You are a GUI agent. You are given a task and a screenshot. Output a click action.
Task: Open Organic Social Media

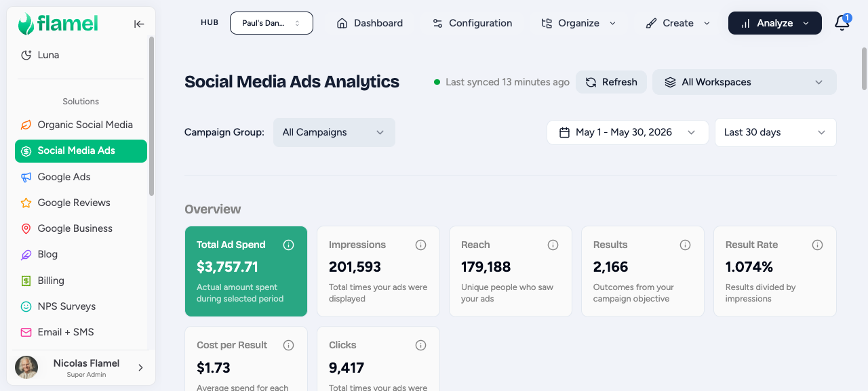[x=81, y=125]
